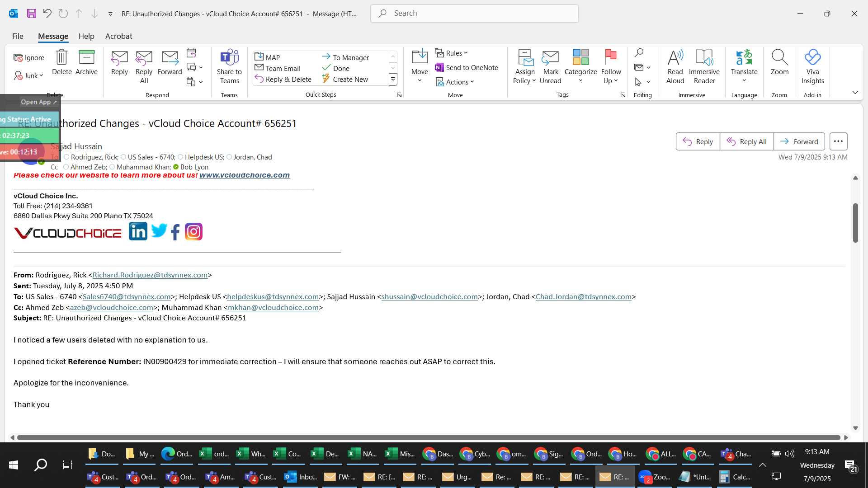Open the Calculator in the taskbar
Screen dimensions: 868x488
pos(735,477)
